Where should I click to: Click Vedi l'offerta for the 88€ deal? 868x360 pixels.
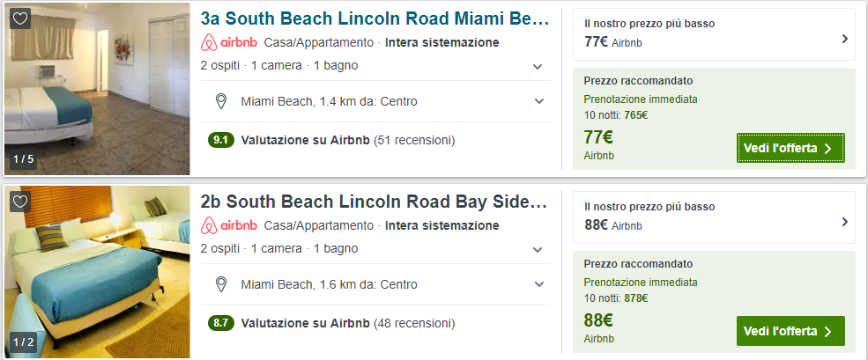tap(790, 331)
